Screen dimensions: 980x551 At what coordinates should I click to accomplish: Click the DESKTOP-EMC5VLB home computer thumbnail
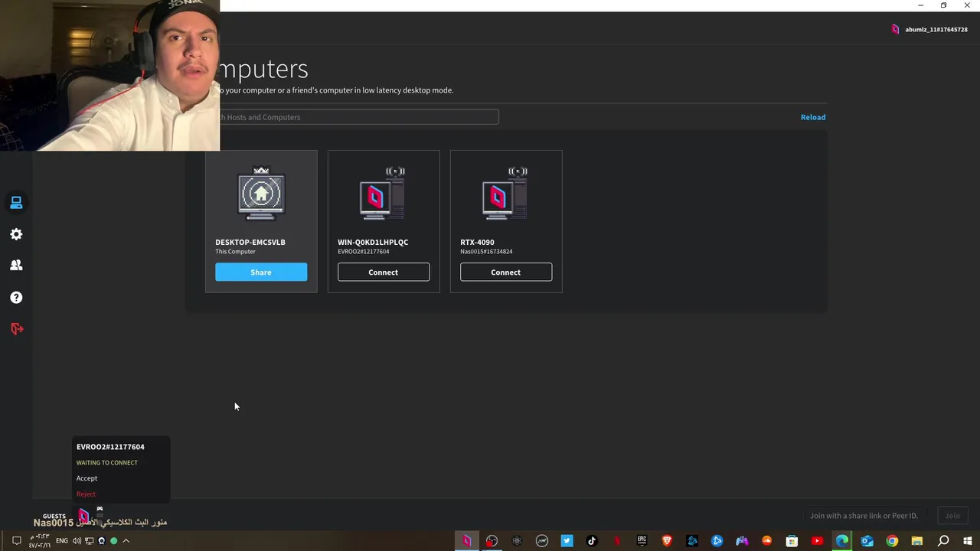[261, 194]
